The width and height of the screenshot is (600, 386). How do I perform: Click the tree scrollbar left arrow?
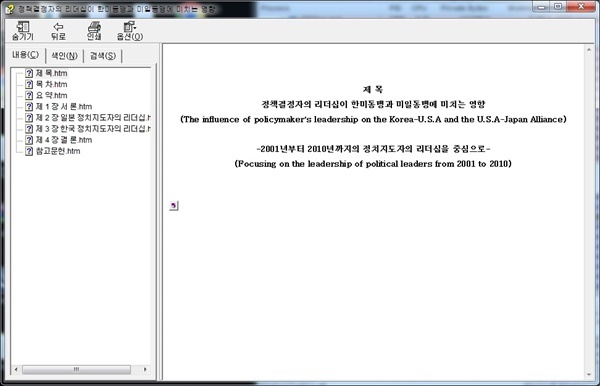(x=16, y=369)
